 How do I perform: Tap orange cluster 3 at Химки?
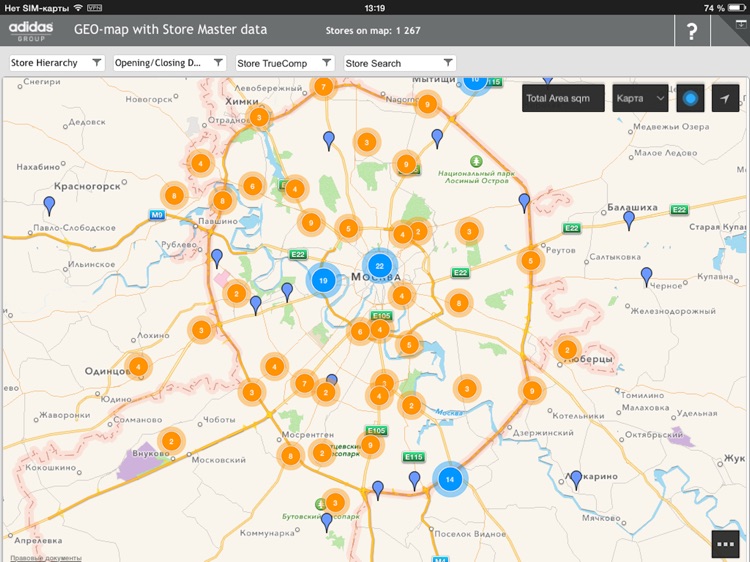(x=259, y=117)
